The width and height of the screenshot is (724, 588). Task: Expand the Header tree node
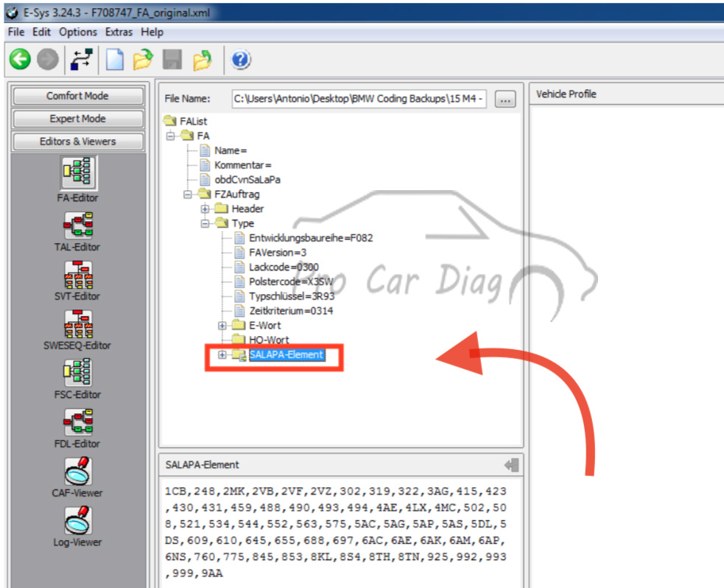pos(205,209)
